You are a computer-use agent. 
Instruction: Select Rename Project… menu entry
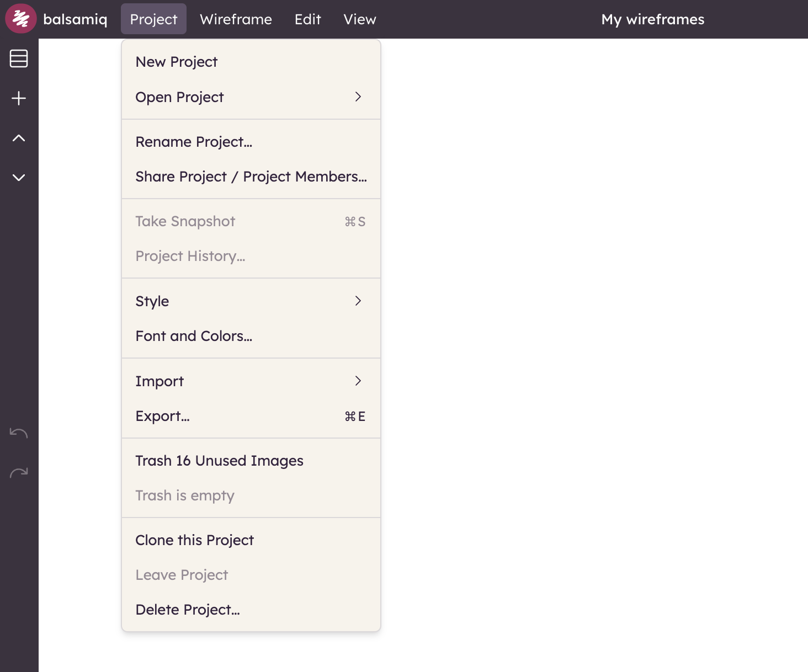pyautogui.click(x=194, y=142)
